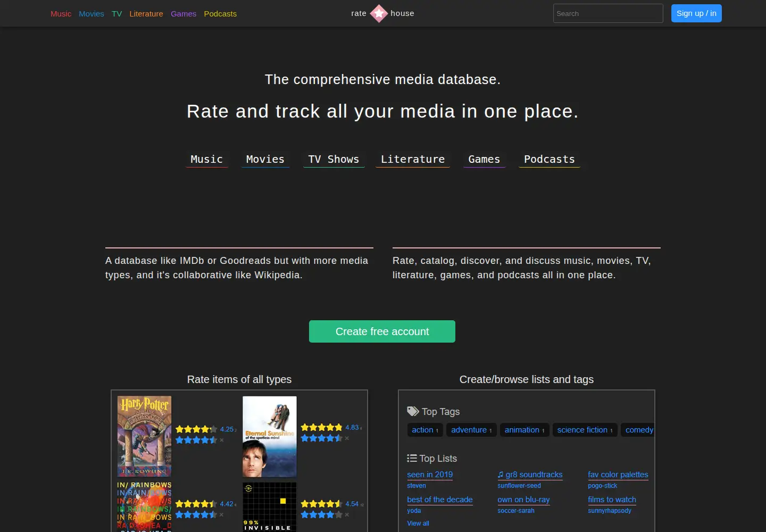
Task: Open the 99% Invisible podcast cover
Action: [x=270, y=507]
